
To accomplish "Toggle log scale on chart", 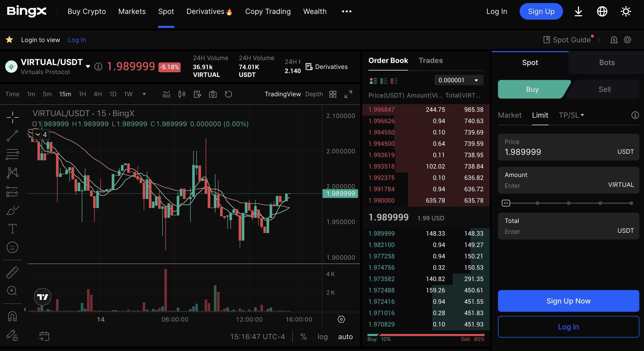I will [x=323, y=337].
